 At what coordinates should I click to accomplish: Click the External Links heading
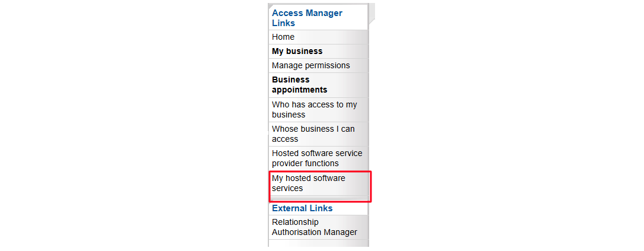point(302,208)
